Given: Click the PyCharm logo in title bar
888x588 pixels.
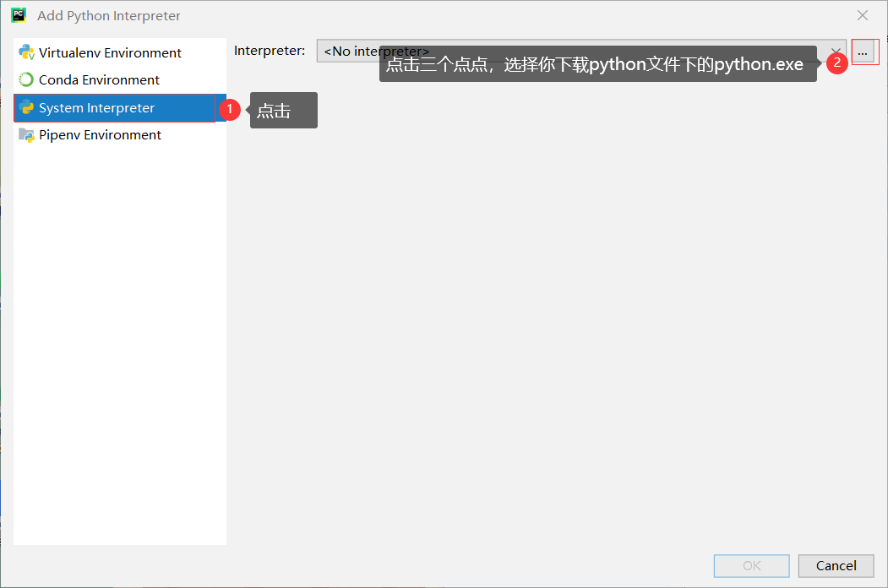Looking at the screenshot, I should [19, 15].
